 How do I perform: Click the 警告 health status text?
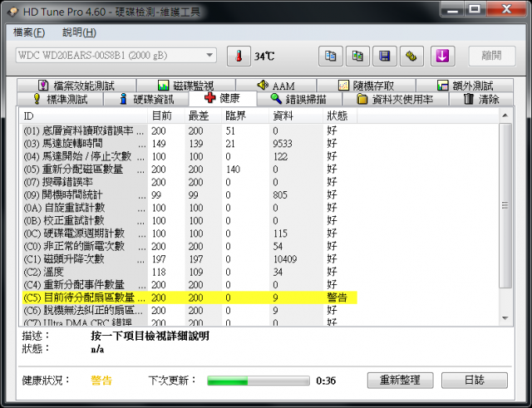click(101, 381)
